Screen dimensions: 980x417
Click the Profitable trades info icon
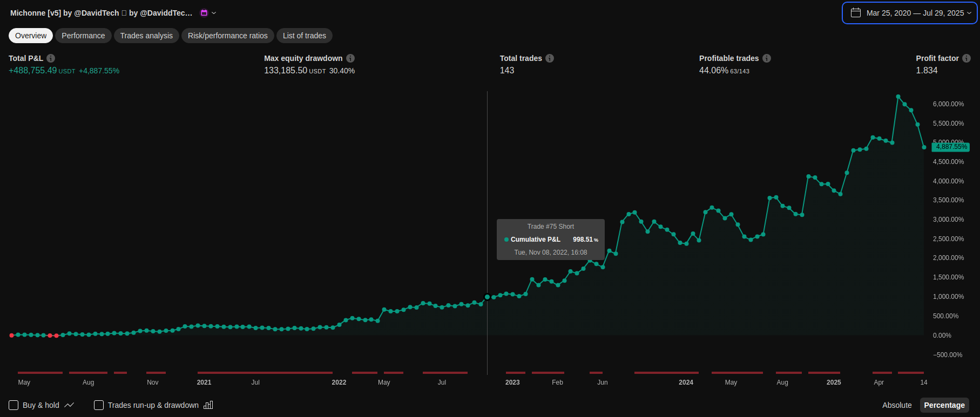(x=767, y=58)
